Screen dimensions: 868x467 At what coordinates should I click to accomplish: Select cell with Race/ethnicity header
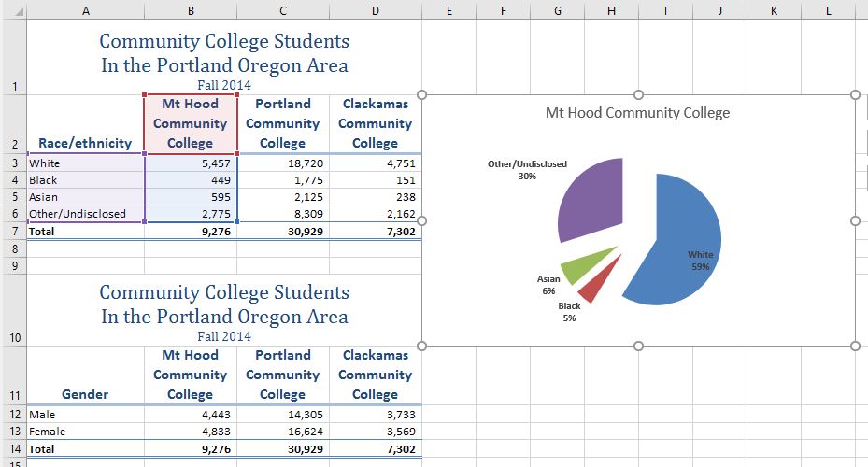pyautogui.click(x=85, y=124)
